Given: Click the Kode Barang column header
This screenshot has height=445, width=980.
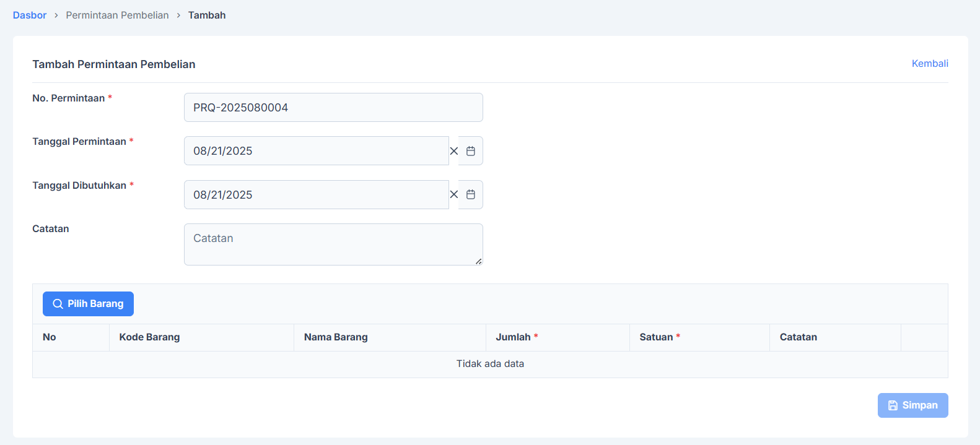Looking at the screenshot, I should 149,337.
